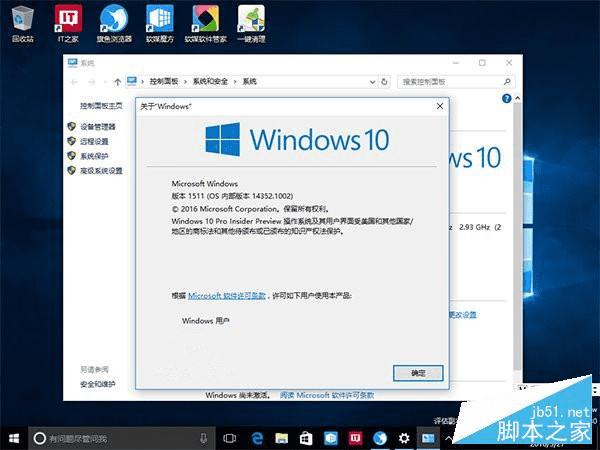Open 设备管理器 in System window sidebar
600x450 pixels.
98,127
